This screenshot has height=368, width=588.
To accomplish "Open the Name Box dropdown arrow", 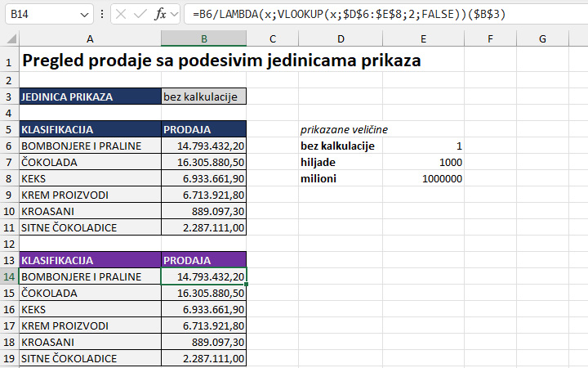I will [x=85, y=15].
